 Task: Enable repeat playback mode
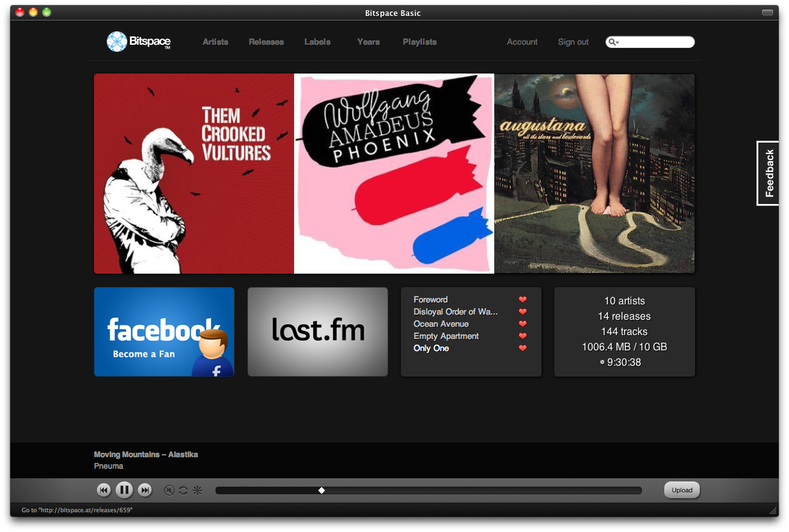pos(184,490)
